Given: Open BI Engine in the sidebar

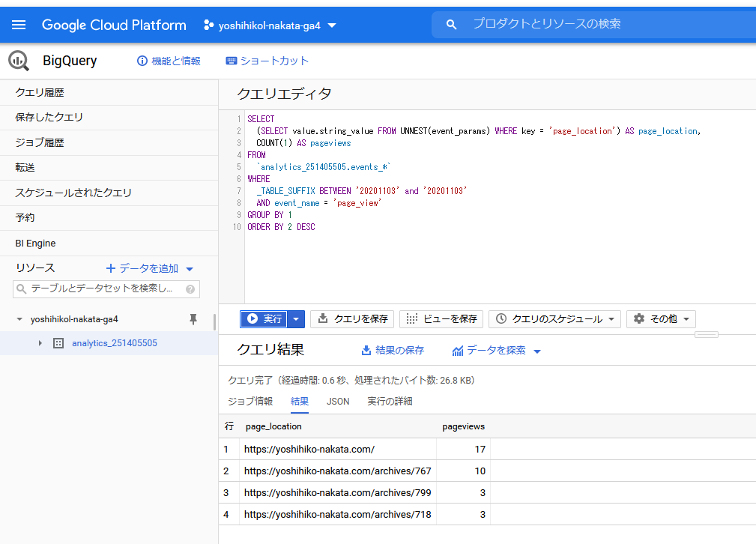Looking at the screenshot, I should [109, 243].
